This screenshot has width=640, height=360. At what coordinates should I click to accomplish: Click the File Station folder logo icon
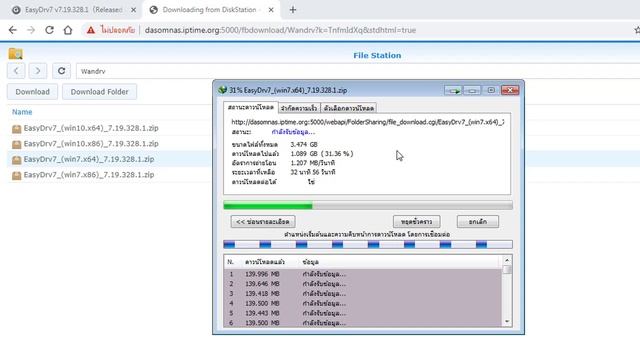(16, 53)
